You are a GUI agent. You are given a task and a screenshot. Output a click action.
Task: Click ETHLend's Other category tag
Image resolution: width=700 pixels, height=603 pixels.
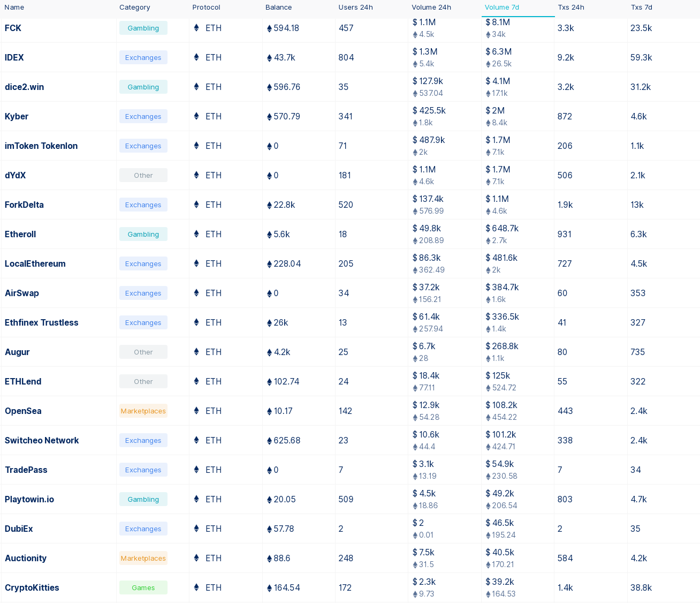(x=143, y=381)
